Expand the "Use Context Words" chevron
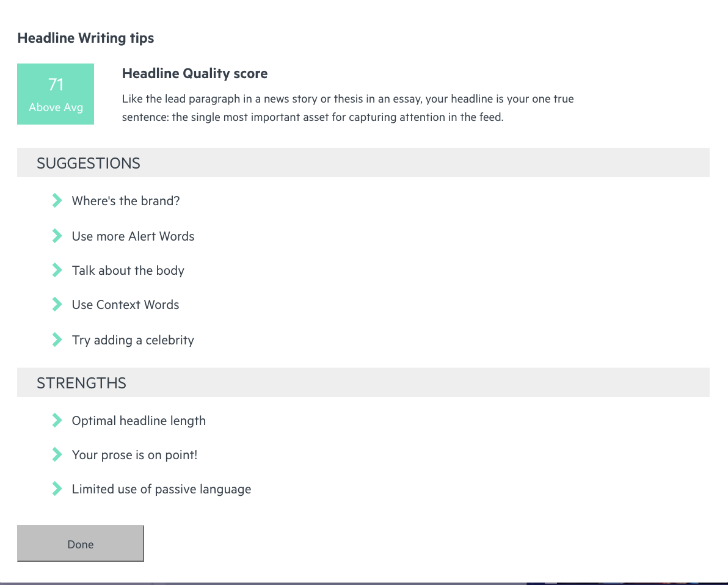This screenshot has height=585, width=728. 57,305
